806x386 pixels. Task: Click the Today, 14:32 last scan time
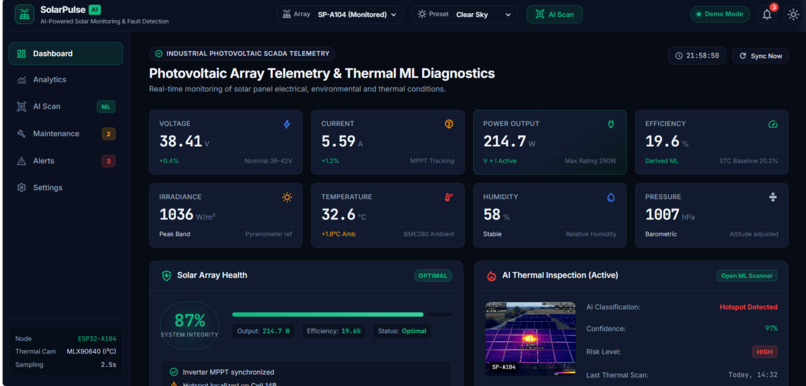[x=753, y=375]
